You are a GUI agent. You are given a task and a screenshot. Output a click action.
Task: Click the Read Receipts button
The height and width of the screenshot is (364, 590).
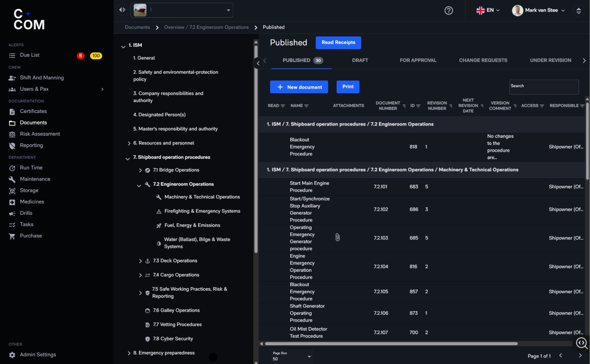[338, 42]
